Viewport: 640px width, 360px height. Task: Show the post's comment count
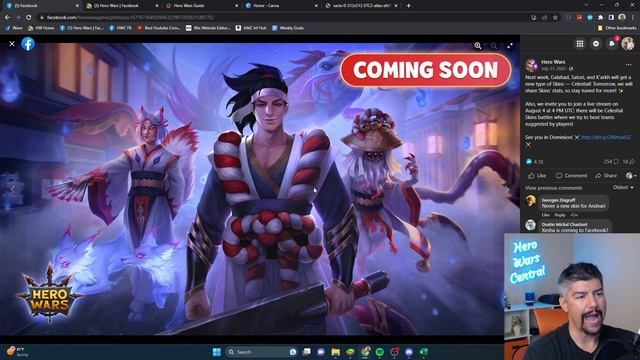(x=611, y=162)
